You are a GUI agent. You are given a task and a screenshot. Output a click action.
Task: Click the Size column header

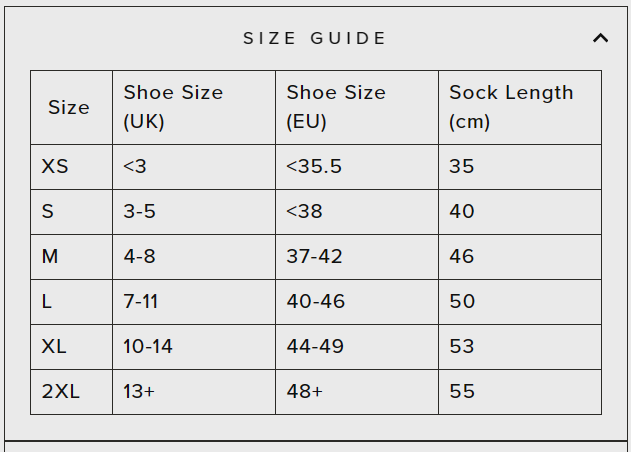(x=69, y=107)
